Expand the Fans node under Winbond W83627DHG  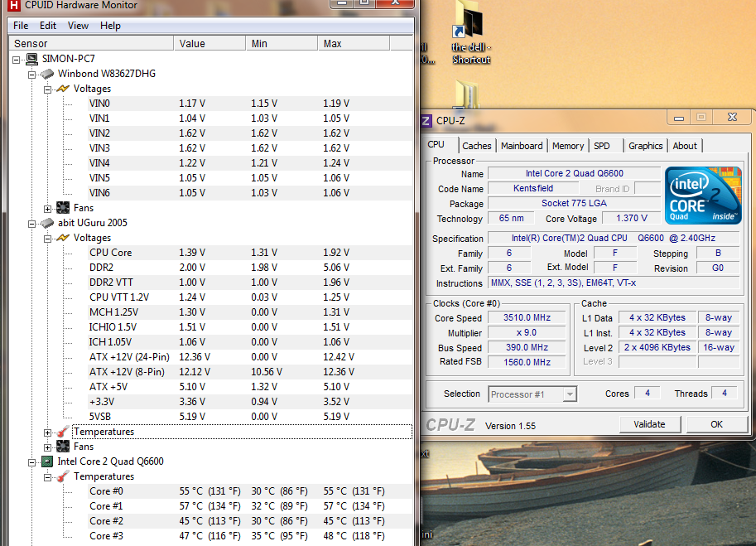click(x=48, y=208)
